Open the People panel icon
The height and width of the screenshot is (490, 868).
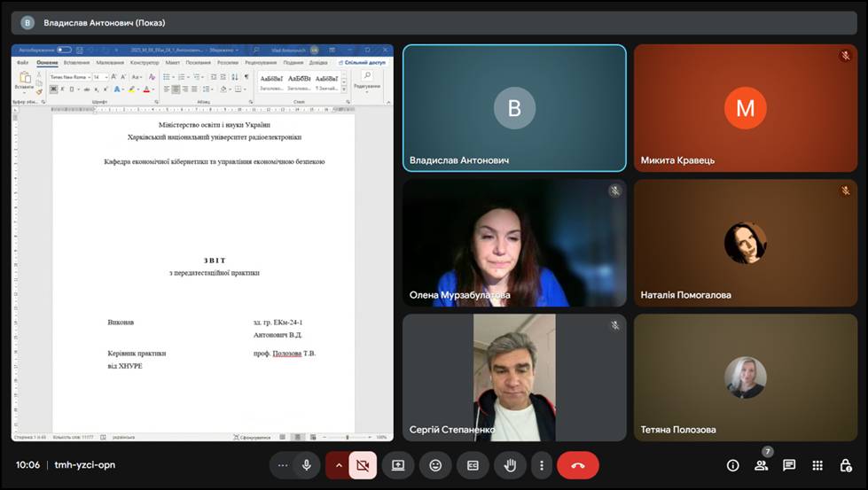pyautogui.click(x=761, y=465)
